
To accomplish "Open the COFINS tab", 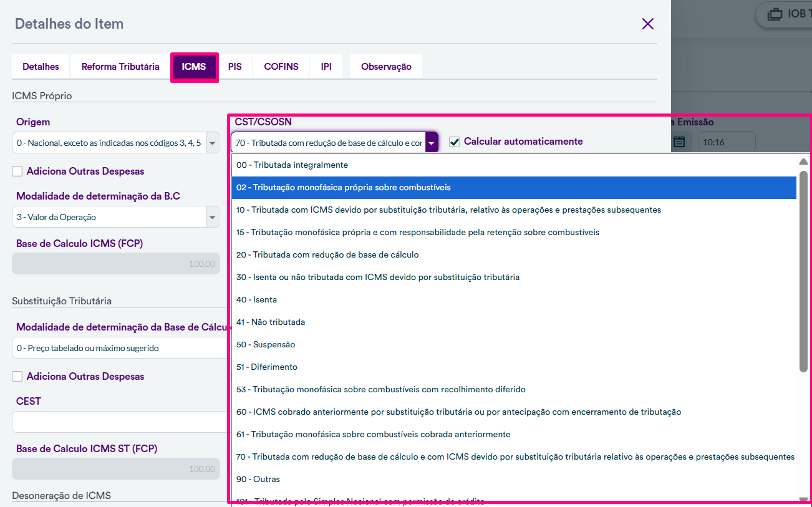I will pos(281,67).
